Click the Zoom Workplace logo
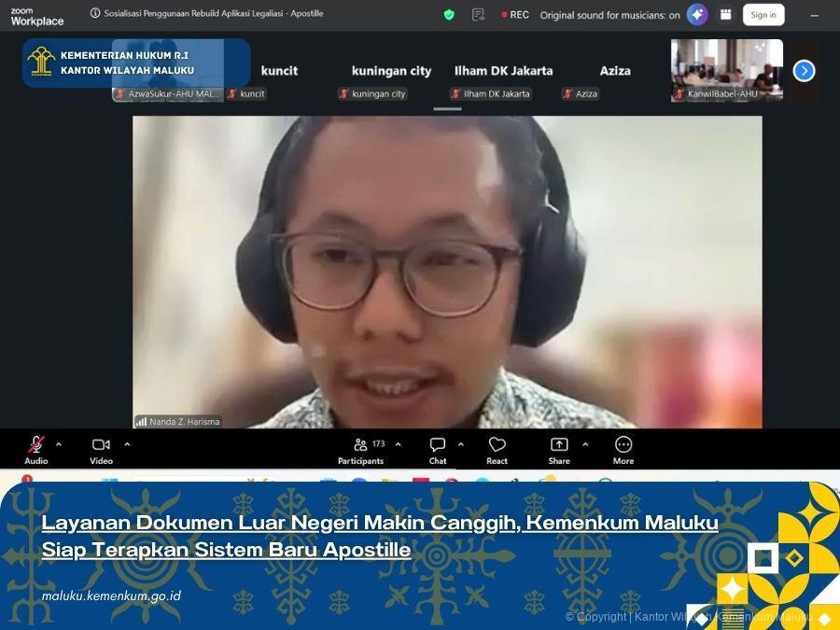 pyautogui.click(x=35, y=15)
